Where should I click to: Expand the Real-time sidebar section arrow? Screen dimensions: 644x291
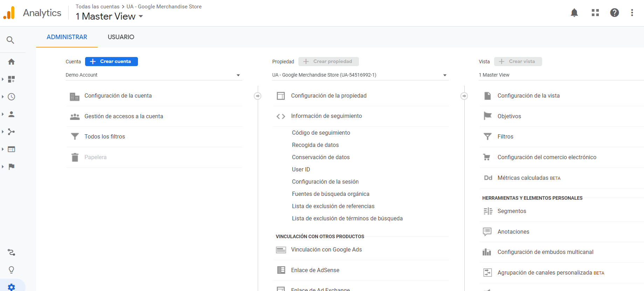coord(3,97)
